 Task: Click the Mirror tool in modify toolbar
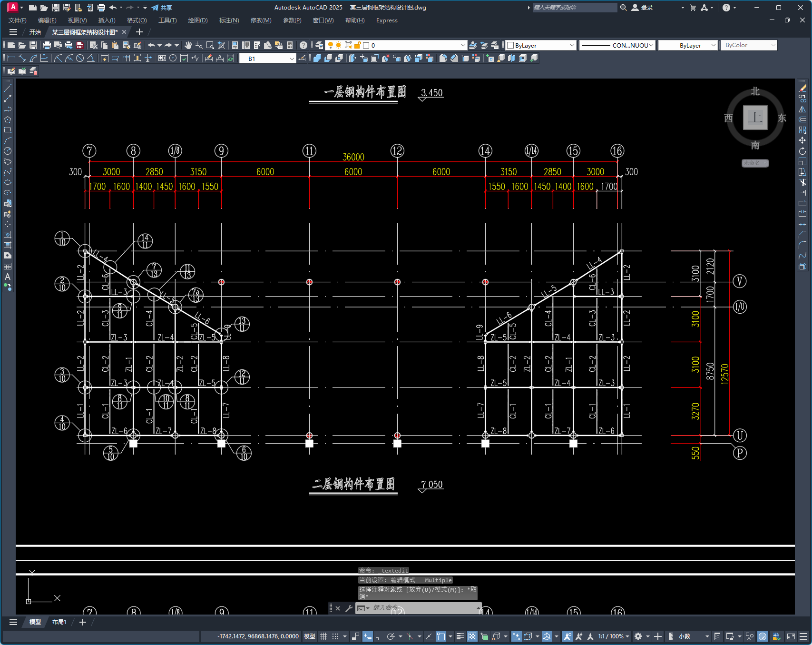802,109
